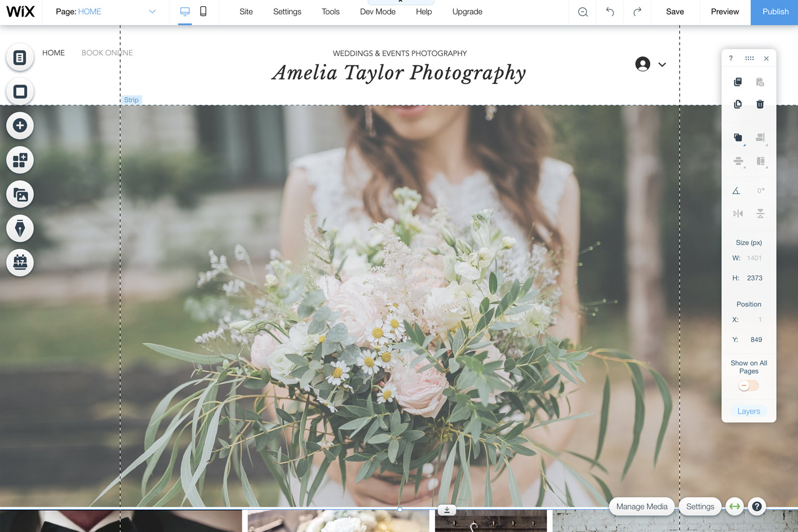Click the strip's bottom resize handle
Viewport: 798px width, 532px height.
coord(400,509)
